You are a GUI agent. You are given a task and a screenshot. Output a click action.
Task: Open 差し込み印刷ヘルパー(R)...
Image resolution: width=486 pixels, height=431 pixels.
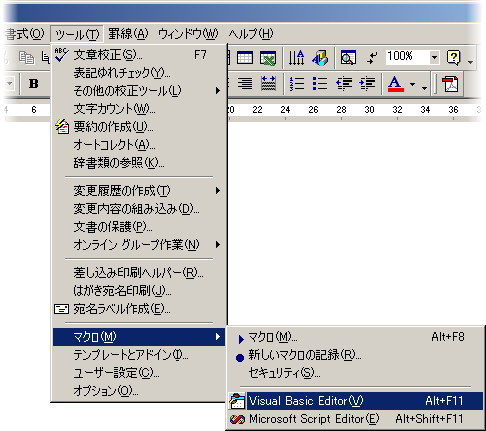[x=139, y=273]
